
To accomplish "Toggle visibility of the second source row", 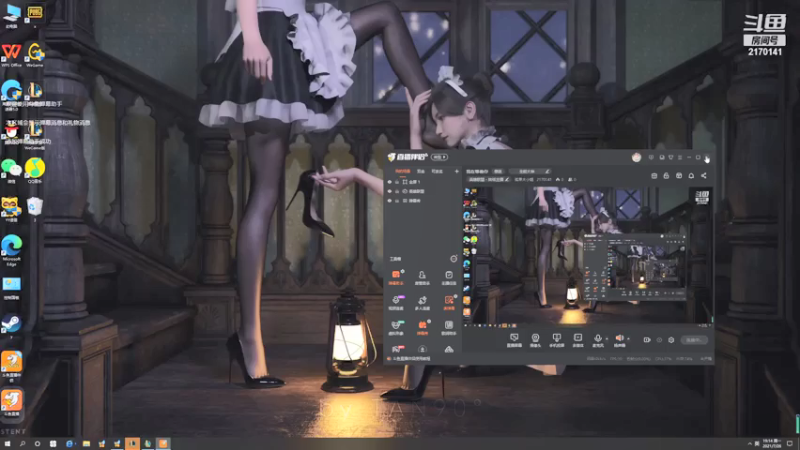I will [x=389, y=191].
